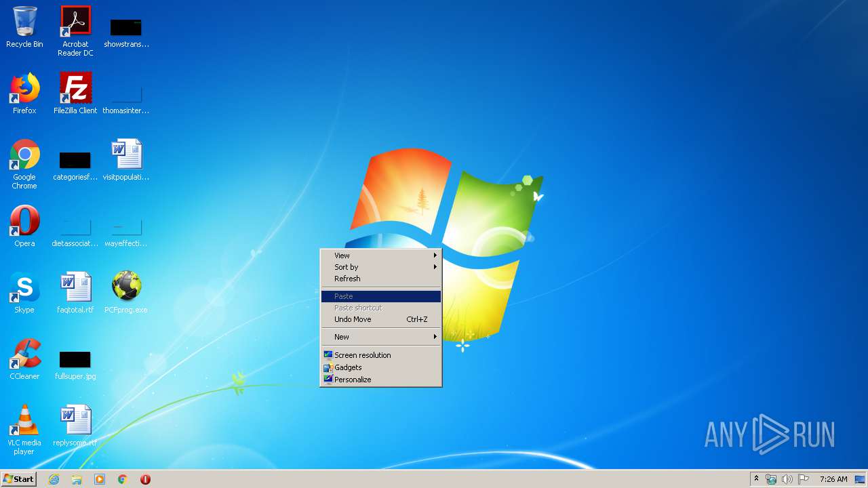This screenshot has width=868, height=488.
Task: Open the volume tray icon
Action: click(x=787, y=479)
